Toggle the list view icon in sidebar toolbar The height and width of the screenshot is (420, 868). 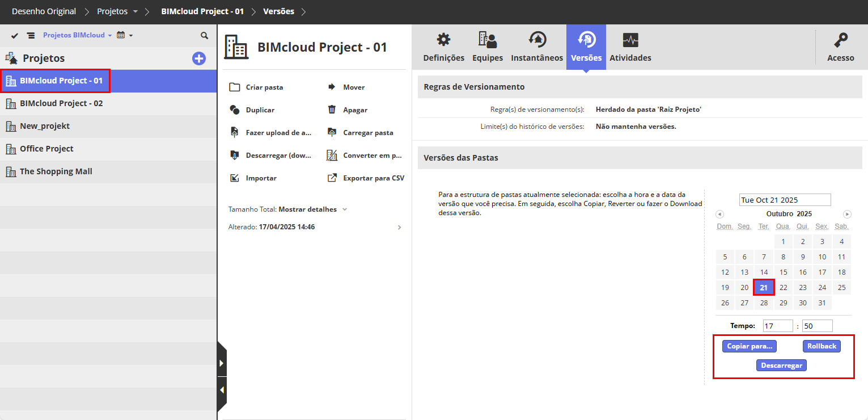tap(31, 35)
